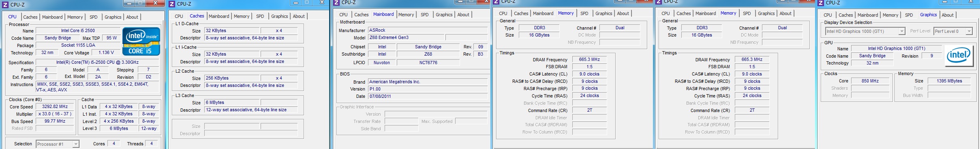Switch to the Memory tab in the CPU window
980x149 pixels.
coord(75,17)
